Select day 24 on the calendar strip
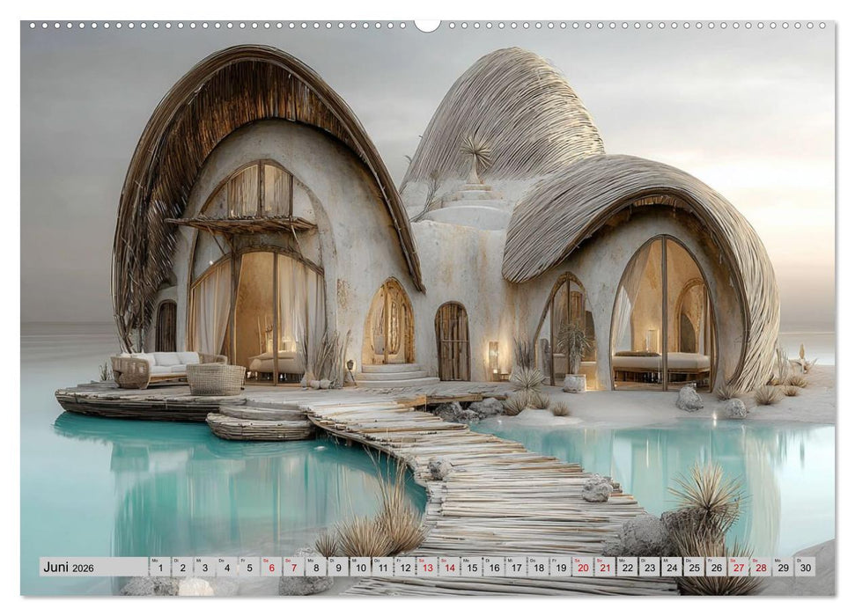Image resolution: width=855 pixels, height=616 pixels. [671, 568]
